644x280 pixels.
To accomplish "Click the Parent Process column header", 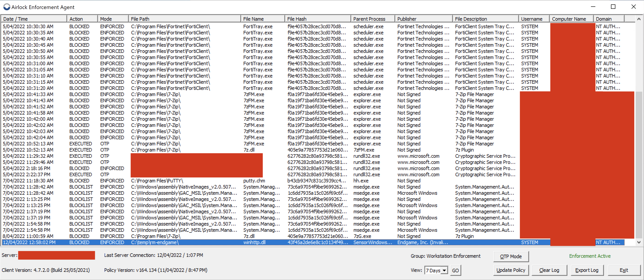I will 372,19.
